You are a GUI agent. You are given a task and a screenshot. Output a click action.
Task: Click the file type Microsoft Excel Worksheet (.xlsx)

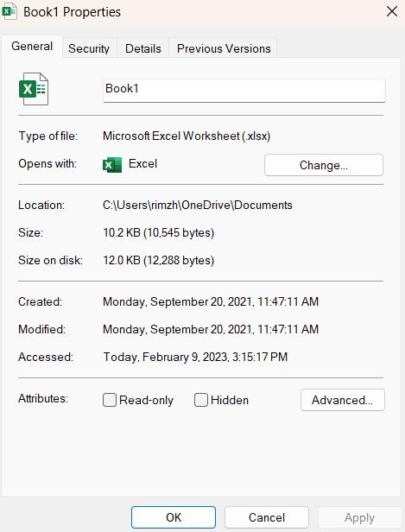187,136
